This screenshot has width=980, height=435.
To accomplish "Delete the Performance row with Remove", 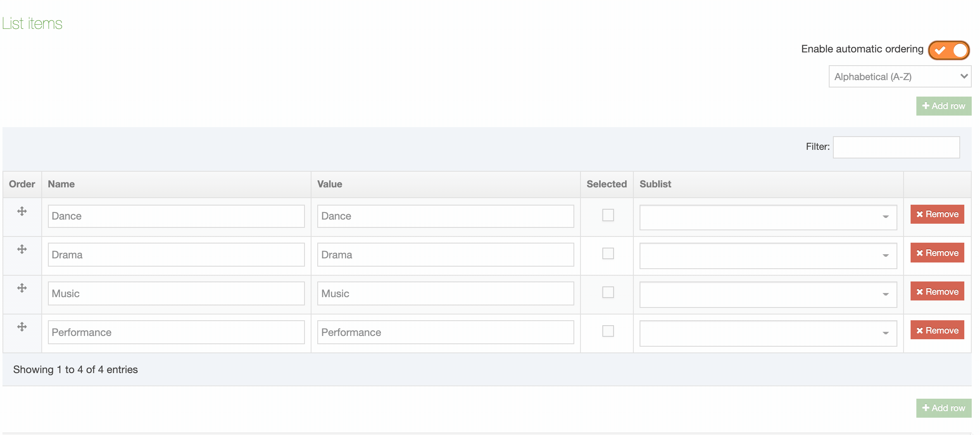I will (x=937, y=330).
